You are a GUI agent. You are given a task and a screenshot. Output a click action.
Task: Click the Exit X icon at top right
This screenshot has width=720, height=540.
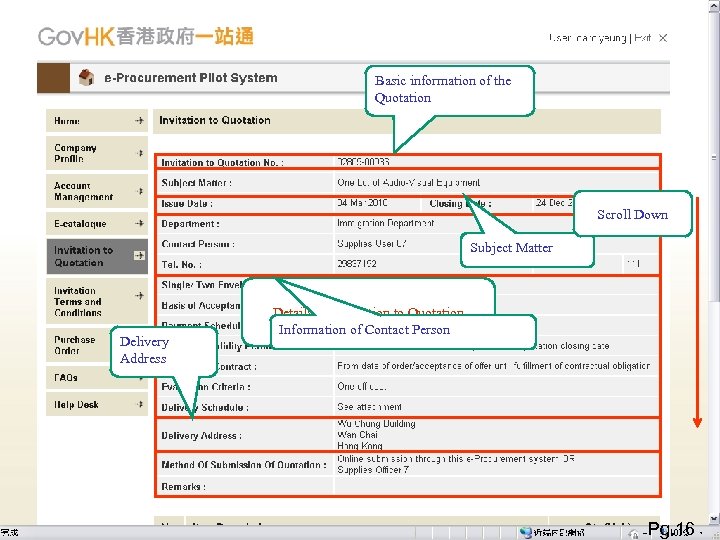pyautogui.click(x=663, y=38)
